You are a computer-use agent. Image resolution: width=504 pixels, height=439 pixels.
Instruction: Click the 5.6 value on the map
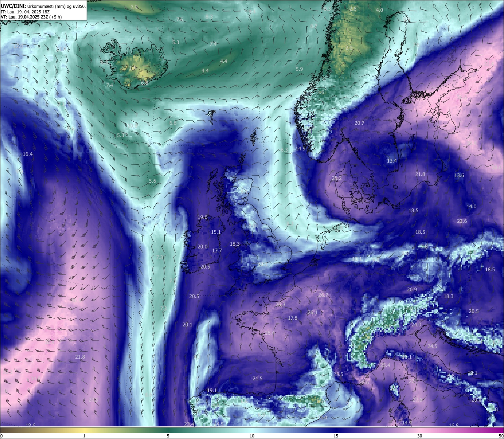[x=152, y=181]
